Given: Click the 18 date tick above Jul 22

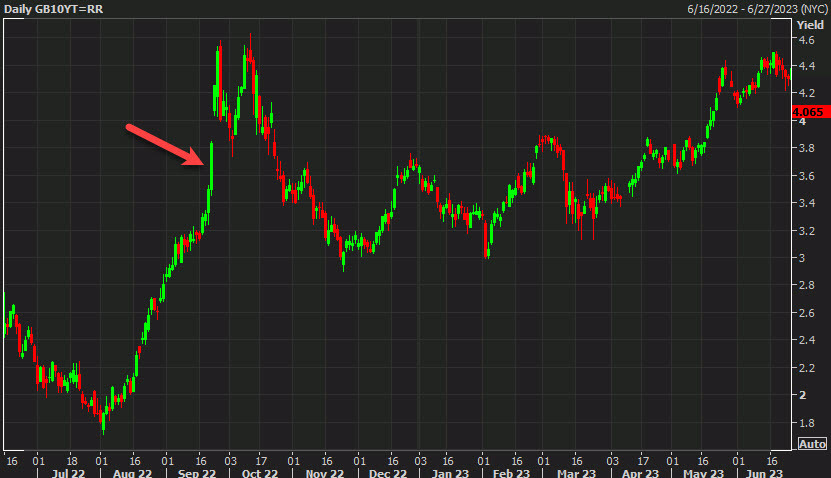Looking at the screenshot, I should [72, 461].
